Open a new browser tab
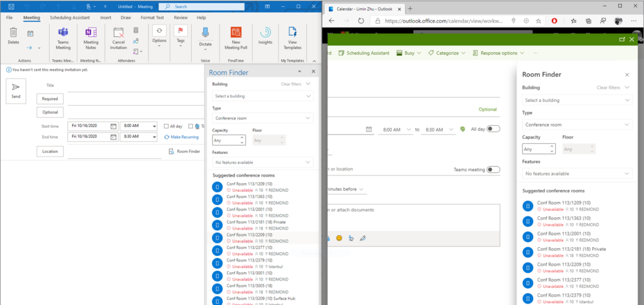Screen dimensions: 644x305 [x=410, y=9]
